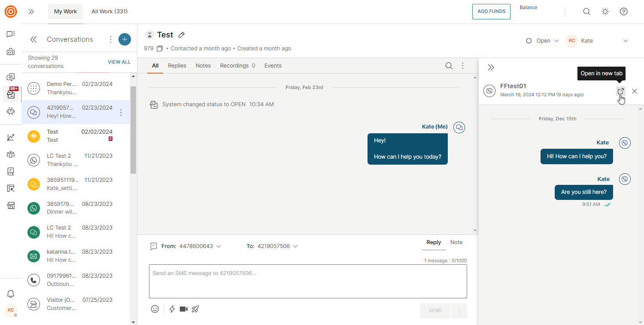Select the Replies tab
Screen dimensions: 644x325
coord(177,66)
